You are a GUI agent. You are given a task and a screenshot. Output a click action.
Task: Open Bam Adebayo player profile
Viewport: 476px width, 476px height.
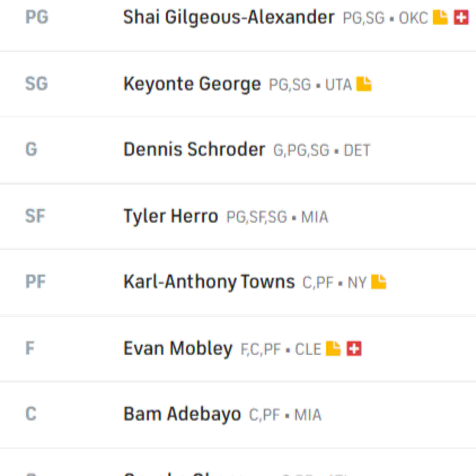(182, 414)
